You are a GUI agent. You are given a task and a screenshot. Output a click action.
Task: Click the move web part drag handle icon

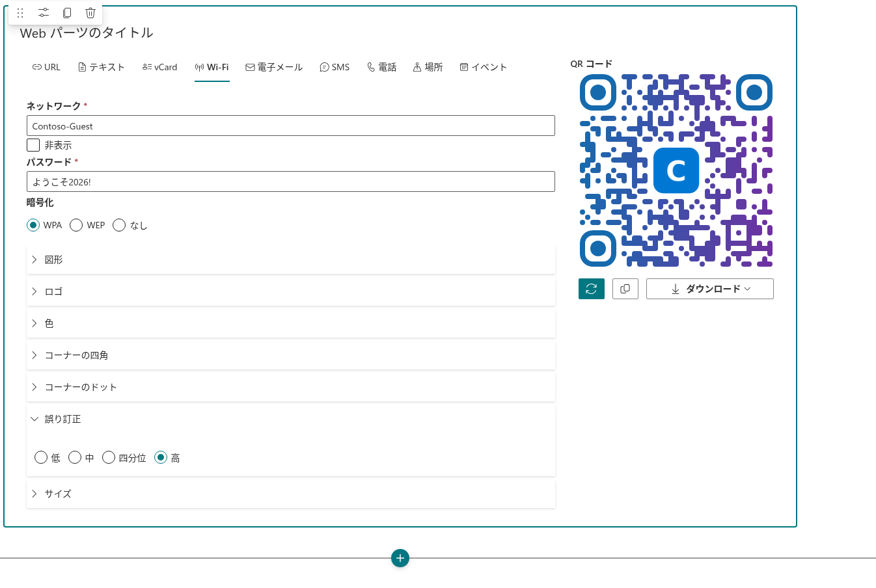click(x=20, y=13)
